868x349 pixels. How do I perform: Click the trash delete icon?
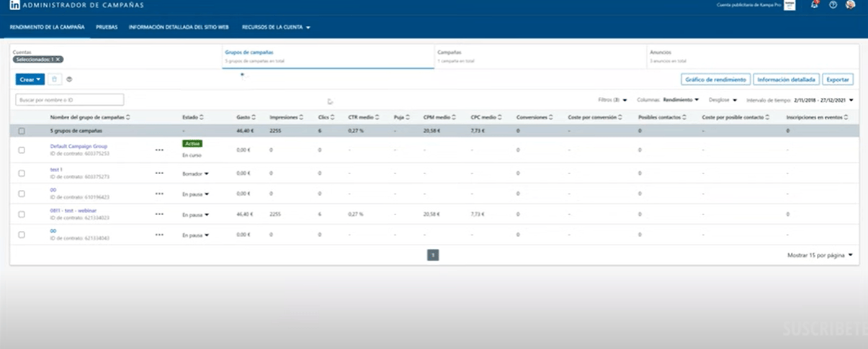[x=55, y=79]
